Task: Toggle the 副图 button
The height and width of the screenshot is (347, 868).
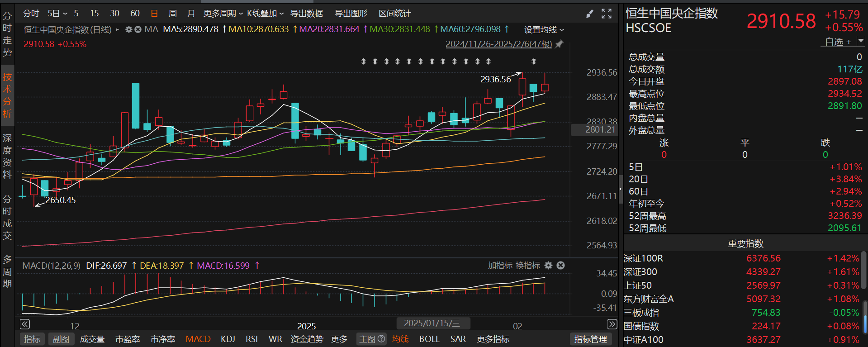Action: pos(61,339)
